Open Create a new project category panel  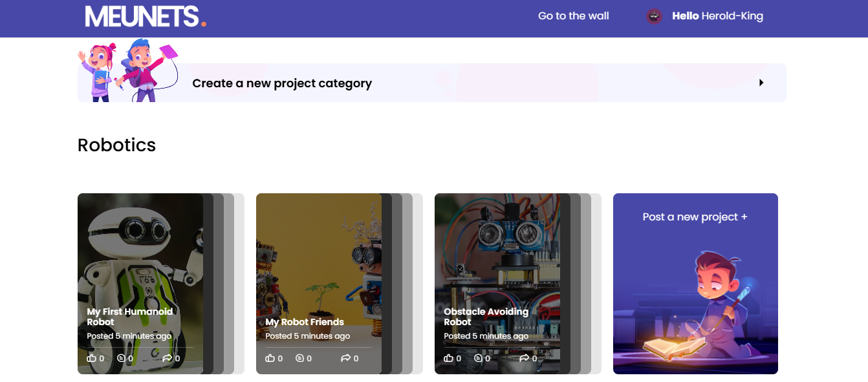tap(432, 83)
